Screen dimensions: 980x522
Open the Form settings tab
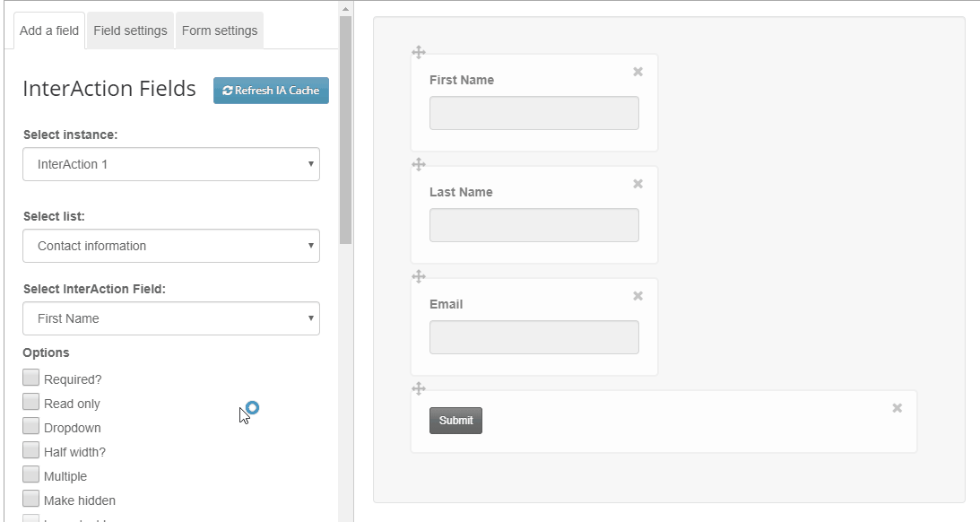220,30
